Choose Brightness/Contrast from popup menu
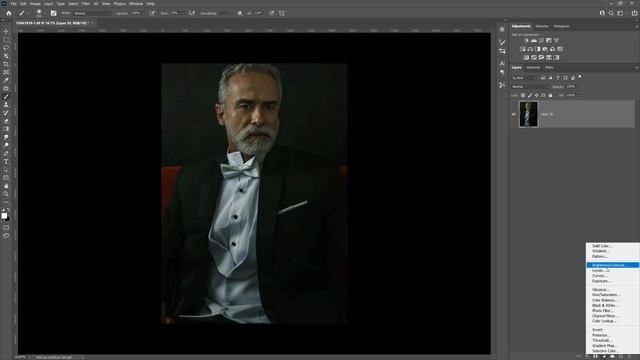 click(612, 265)
